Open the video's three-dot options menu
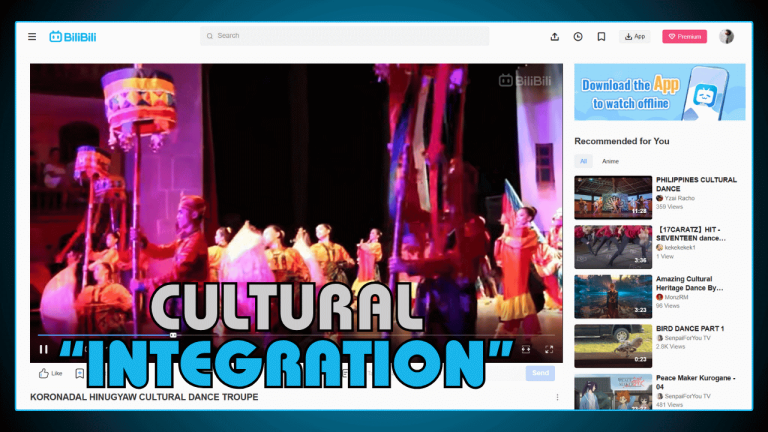 (558, 397)
